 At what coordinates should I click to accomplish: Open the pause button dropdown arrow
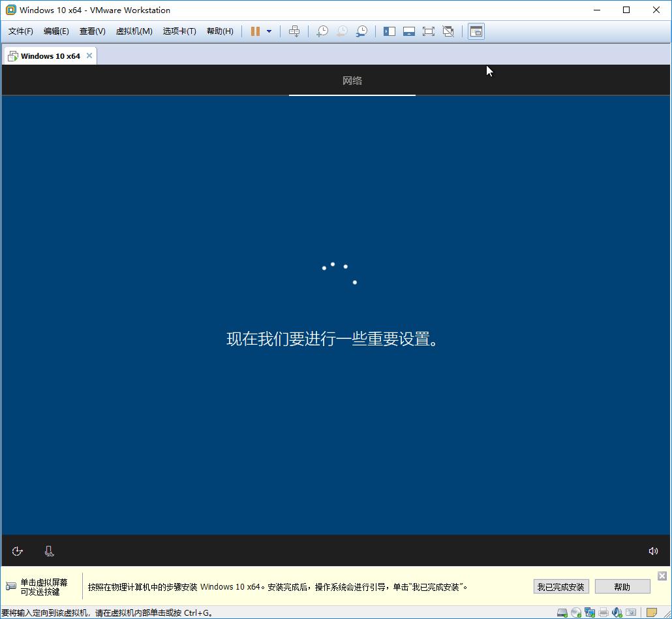(x=267, y=31)
